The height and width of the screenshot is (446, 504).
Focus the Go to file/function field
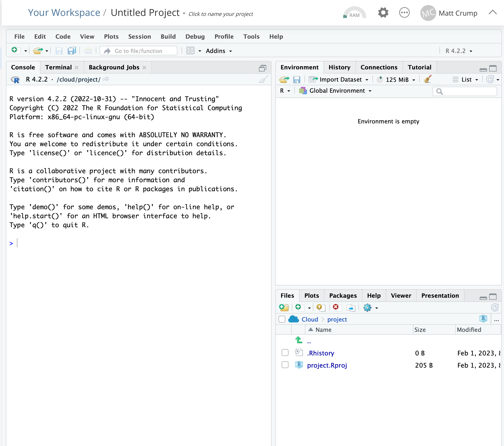pos(138,51)
